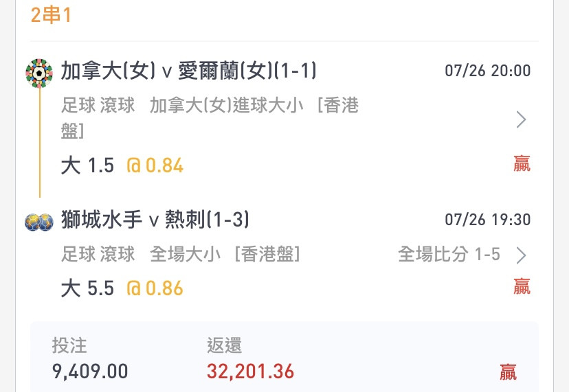Click the 0.86 odds value
Viewport: 569px width, 392px height.
coord(155,288)
